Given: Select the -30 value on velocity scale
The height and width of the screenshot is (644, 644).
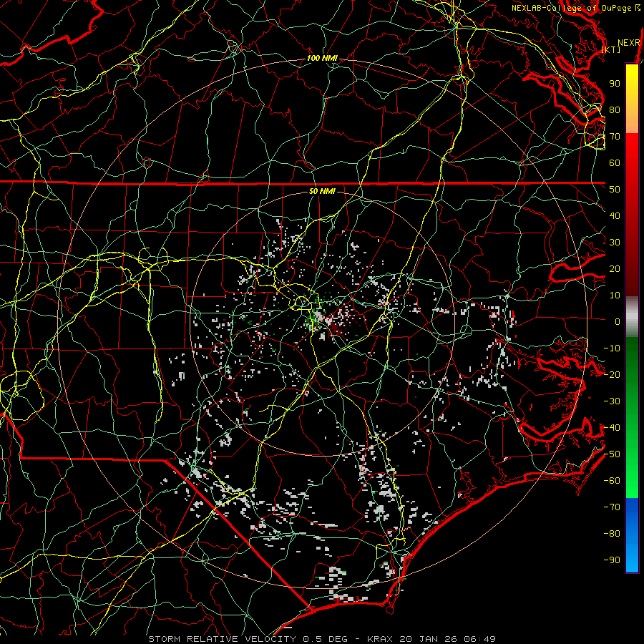Looking at the screenshot, I should pyautogui.click(x=612, y=401).
